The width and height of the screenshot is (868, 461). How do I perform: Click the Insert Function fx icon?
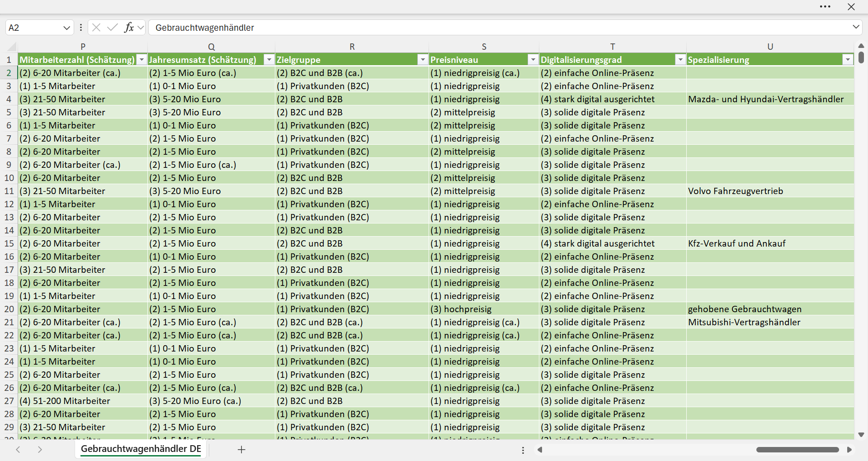129,28
